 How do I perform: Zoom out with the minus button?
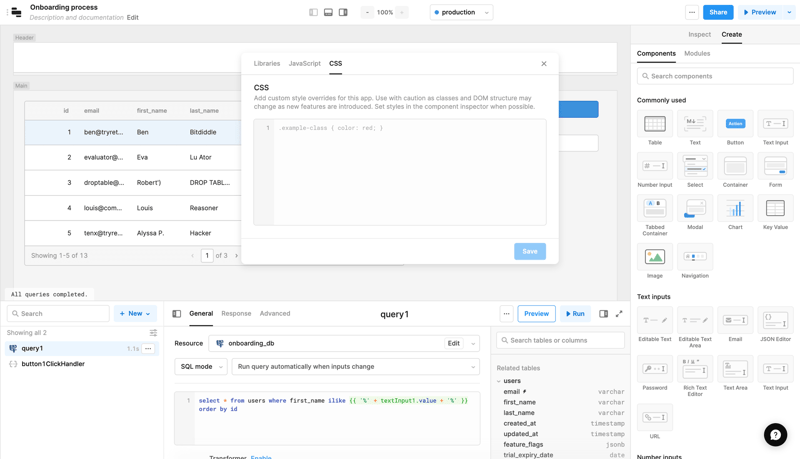367,12
